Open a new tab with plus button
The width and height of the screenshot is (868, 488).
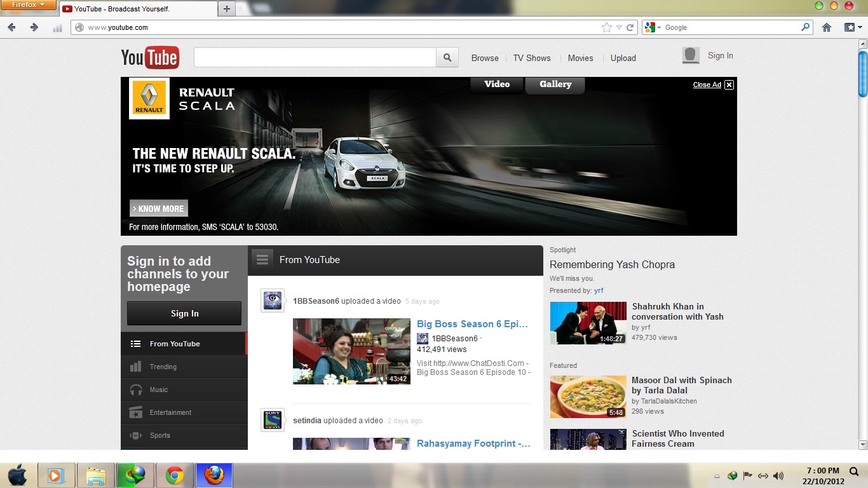pyautogui.click(x=227, y=9)
